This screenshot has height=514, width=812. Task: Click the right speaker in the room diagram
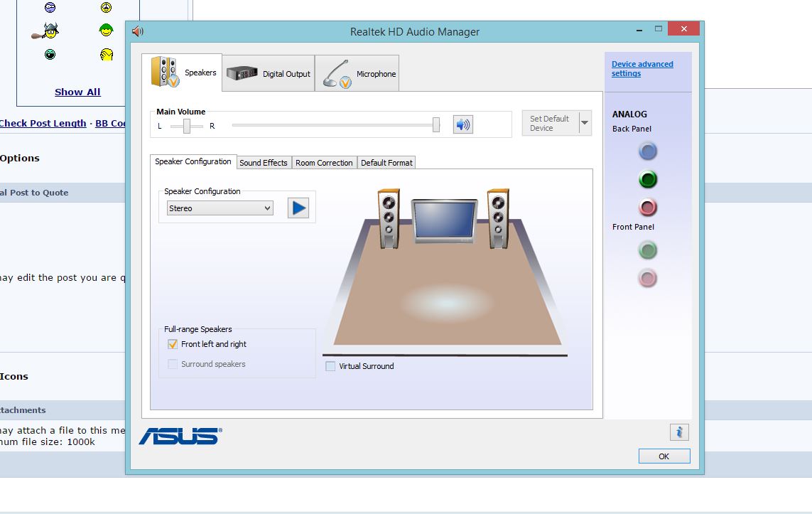(498, 218)
